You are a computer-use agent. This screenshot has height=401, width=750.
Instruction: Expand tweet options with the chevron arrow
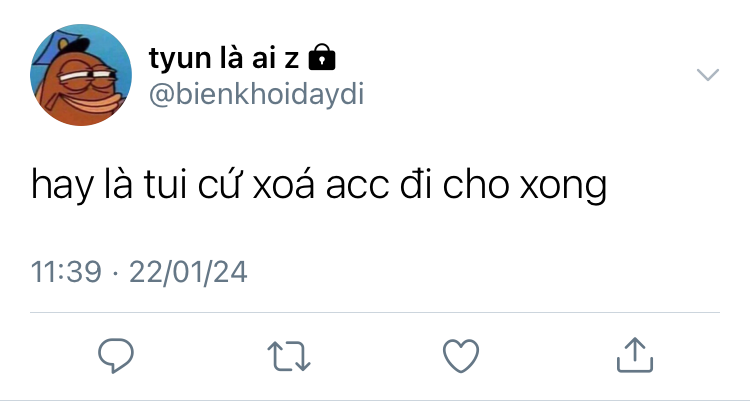tap(708, 75)
